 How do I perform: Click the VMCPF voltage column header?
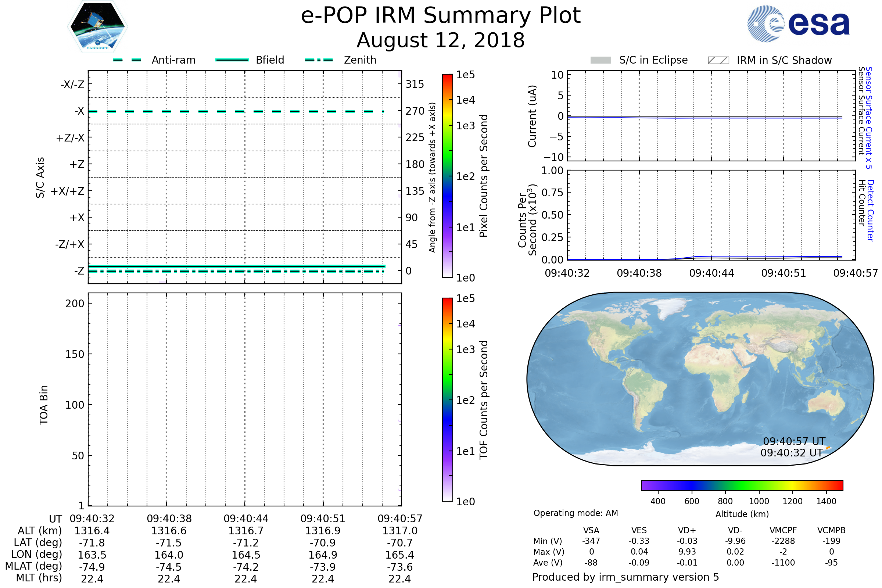coord(783,530)
